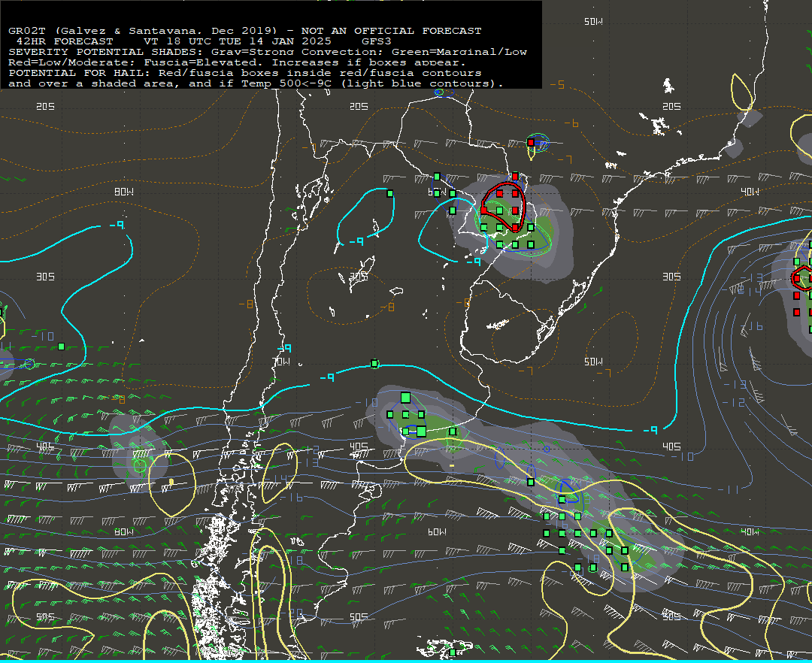This screenshot has height=663, width=812.
Task: Select the '70W' longitude label
Action: pyautogui.click(x=282, y=362)
